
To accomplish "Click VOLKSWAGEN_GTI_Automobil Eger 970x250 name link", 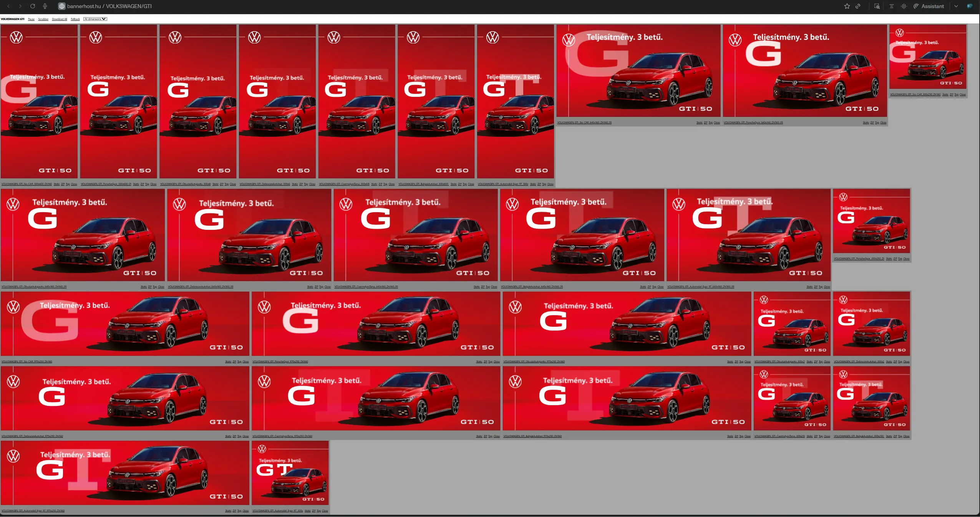I will point(33,511).
